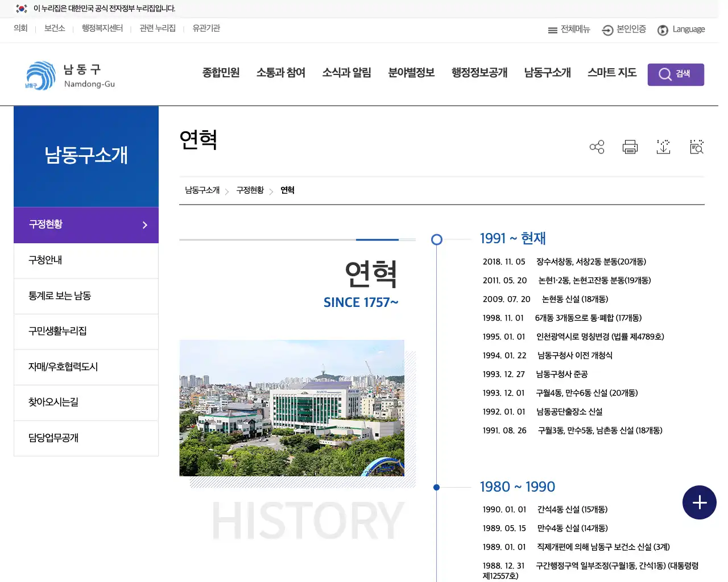Open the 관련 누리집 related sites list
Image resolution: width=728 pixels, height=582 pixels.
(156, 28)
